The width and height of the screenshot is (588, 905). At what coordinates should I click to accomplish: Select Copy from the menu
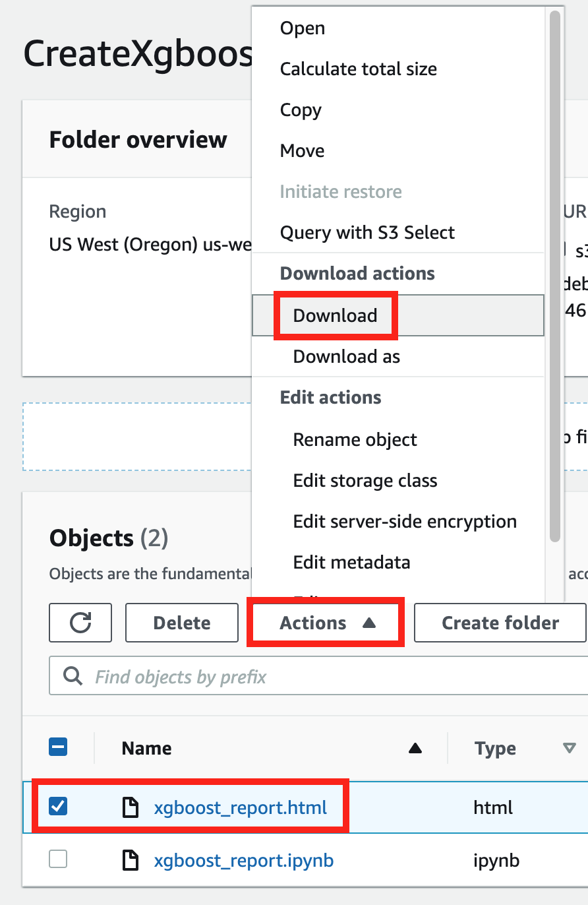[x=300, y=110]
